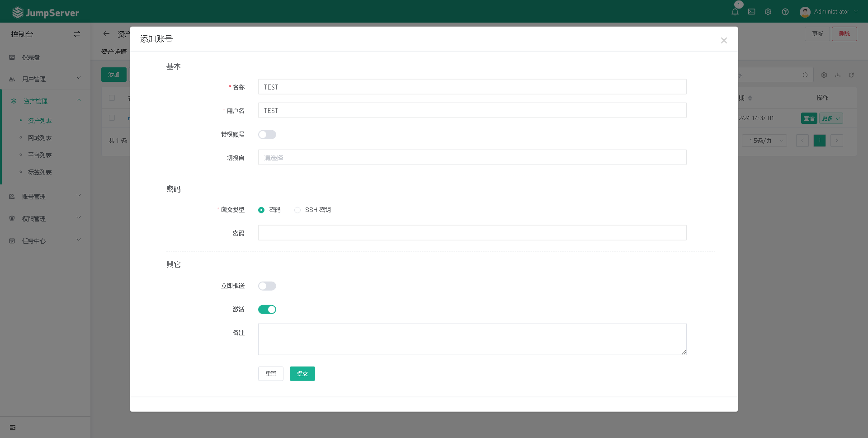
Task: Expand the 权限管理 menu
Action: (x=45, y=219)
